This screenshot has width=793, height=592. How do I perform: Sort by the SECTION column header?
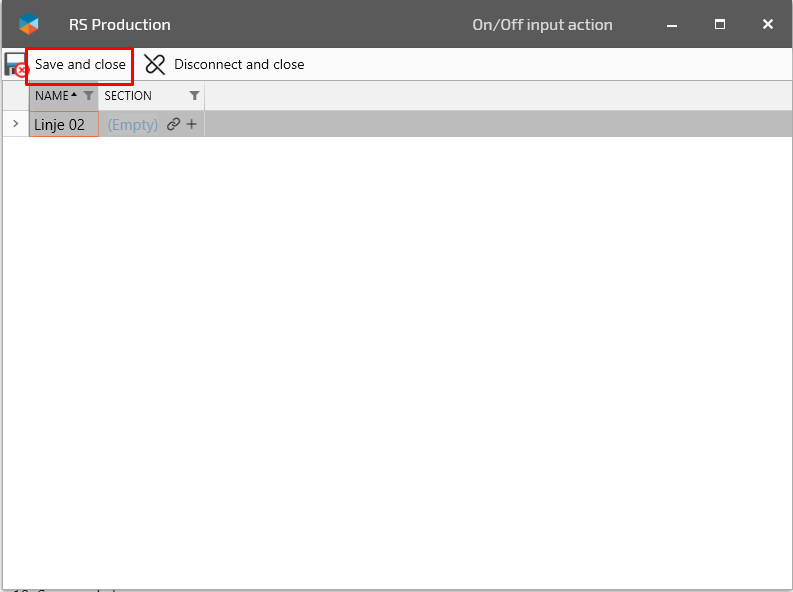(x=128, y=96)
